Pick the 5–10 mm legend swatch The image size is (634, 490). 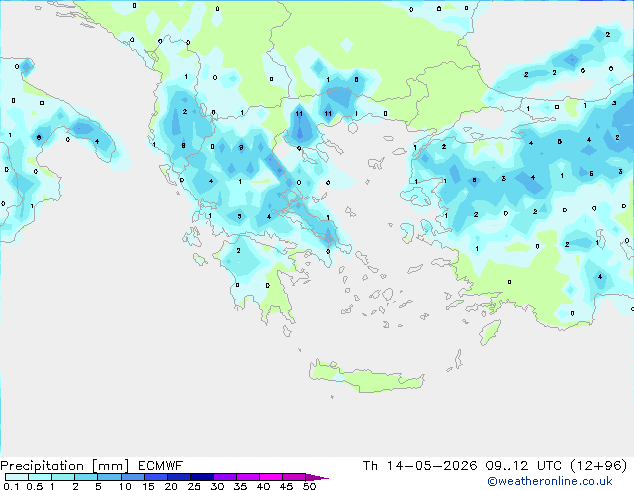109,477
